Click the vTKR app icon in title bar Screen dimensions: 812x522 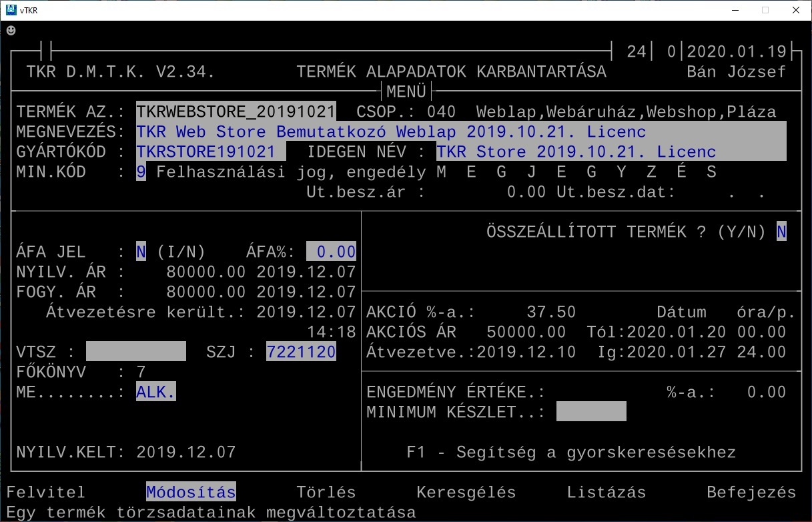[x=11, y=10]
